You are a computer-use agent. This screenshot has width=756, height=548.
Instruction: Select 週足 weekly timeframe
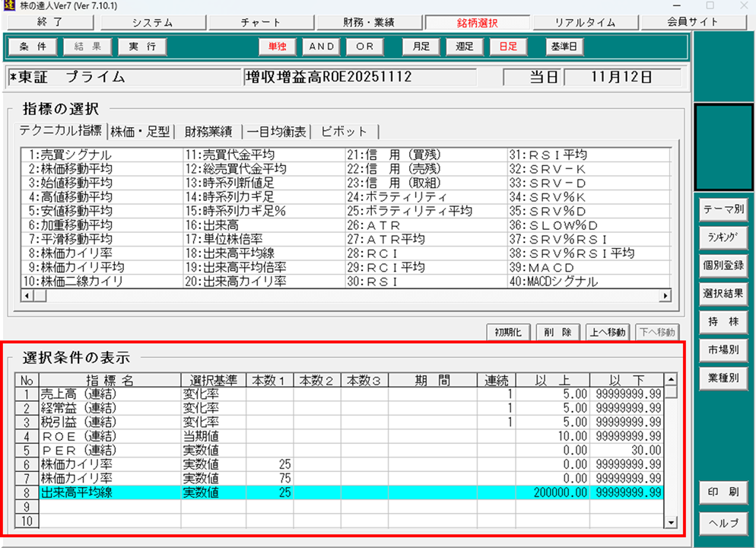point(465,46)
